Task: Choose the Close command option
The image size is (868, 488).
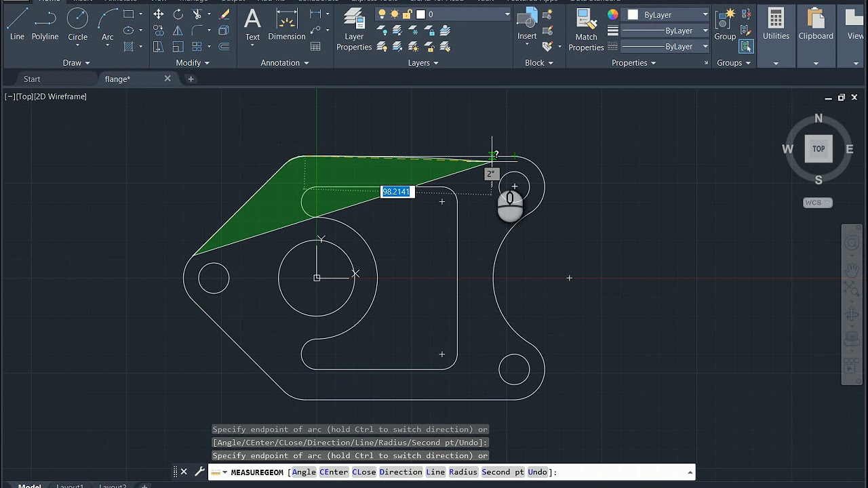Action: coord(363,472)
